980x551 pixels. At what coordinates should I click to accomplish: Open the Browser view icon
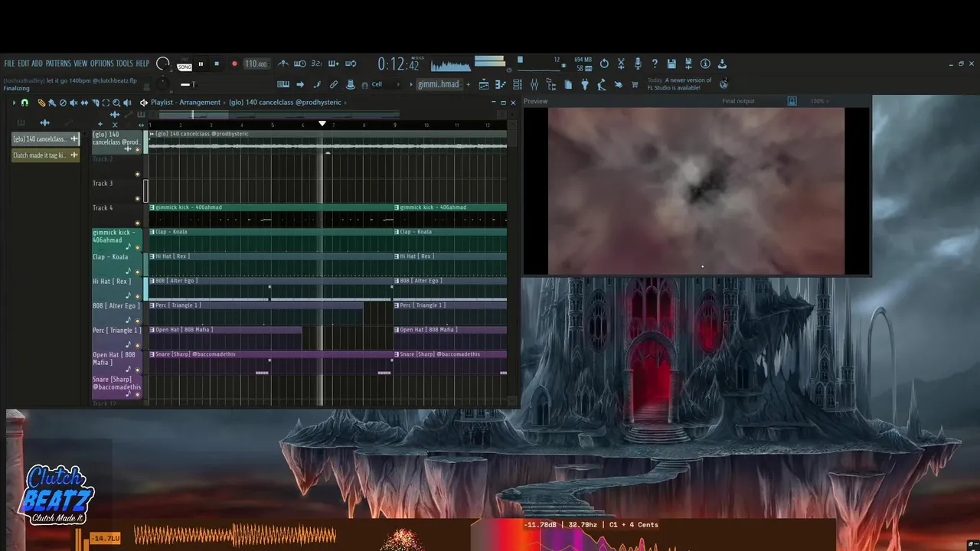(x=551, y=84)
